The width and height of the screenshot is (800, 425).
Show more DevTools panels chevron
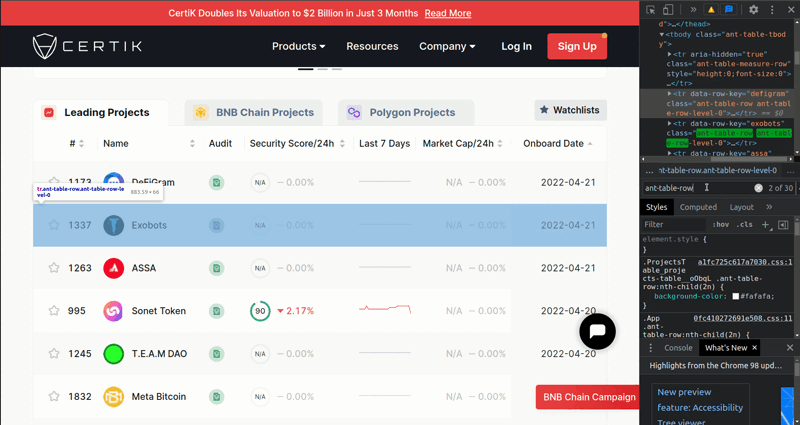click(x=693, y=10)
